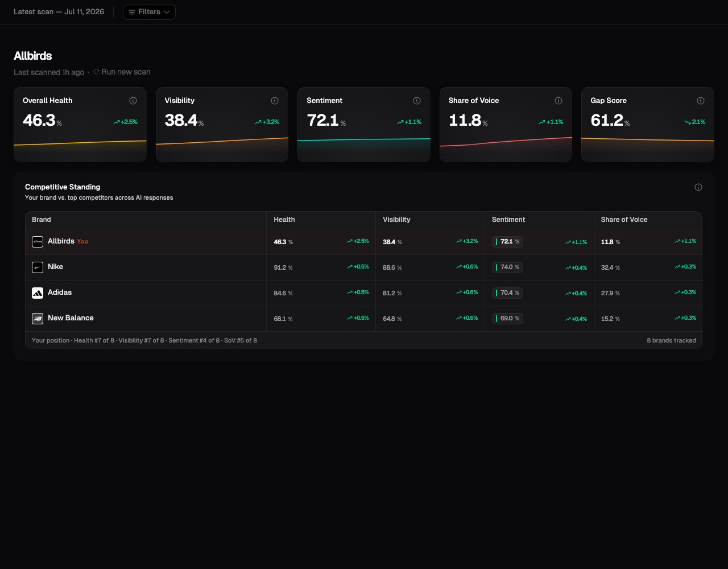The height and width of the screenshot is (569, 728).
Task: Click New Balance health value 68.1%
Action: (283, 319)
